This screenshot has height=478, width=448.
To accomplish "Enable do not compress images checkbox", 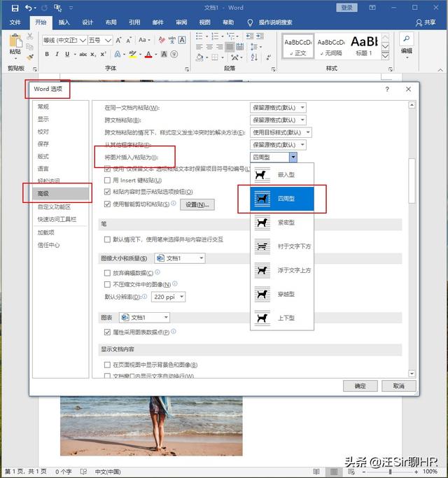I will [107, 284].
